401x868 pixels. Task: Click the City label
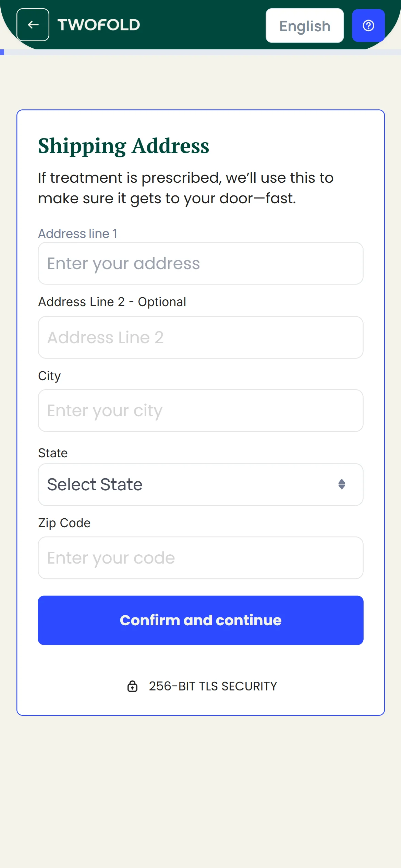click(49, 376)
